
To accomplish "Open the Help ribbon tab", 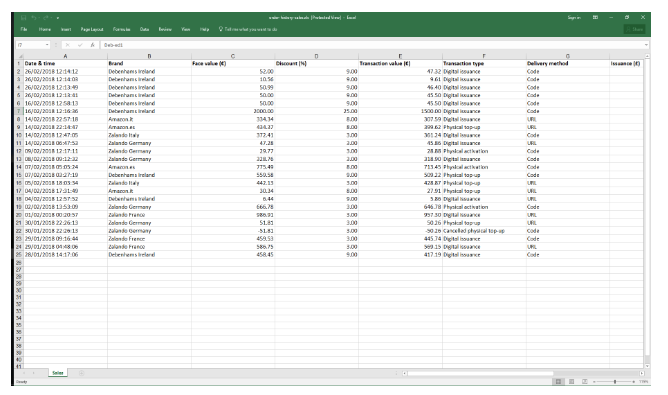I will (x=204, y=29).
